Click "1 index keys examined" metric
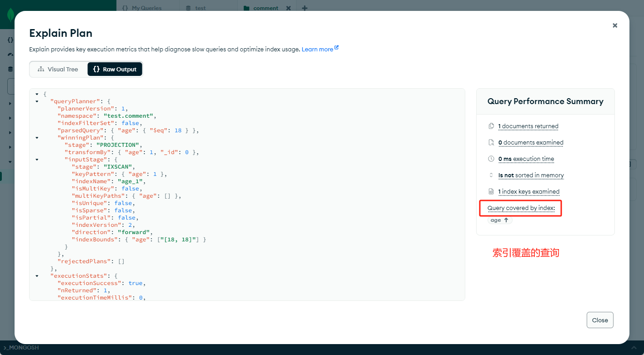Screen dimensions: 644x355 point(529,192)
